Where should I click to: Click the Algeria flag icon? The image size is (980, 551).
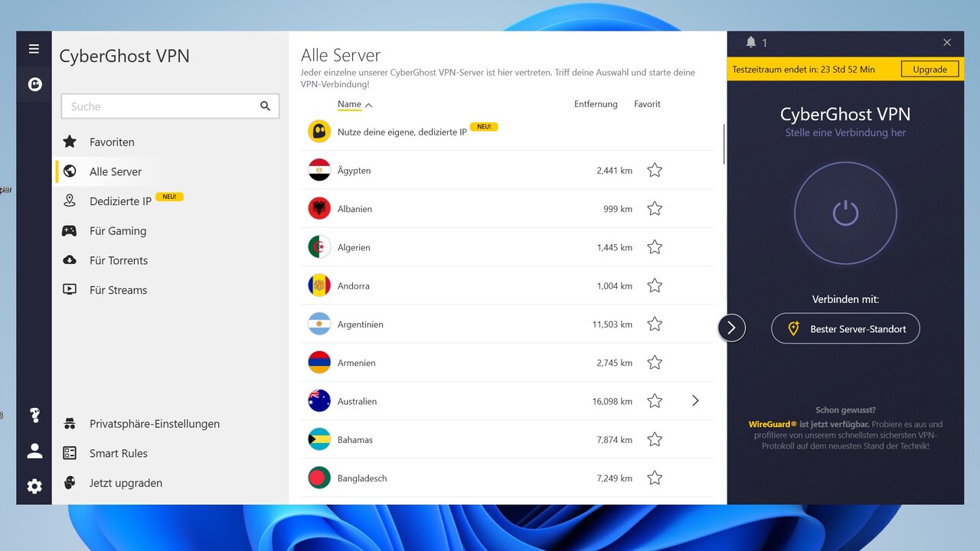tap(319, 247)
